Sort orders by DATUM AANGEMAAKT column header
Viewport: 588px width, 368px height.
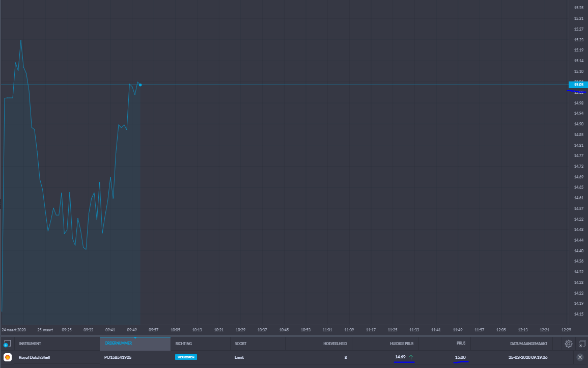529,344
